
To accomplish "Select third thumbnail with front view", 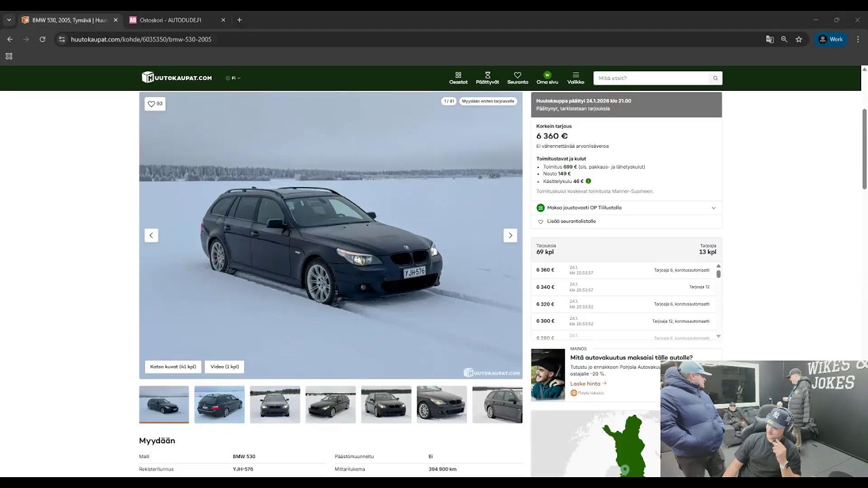I will coord(275,405).
